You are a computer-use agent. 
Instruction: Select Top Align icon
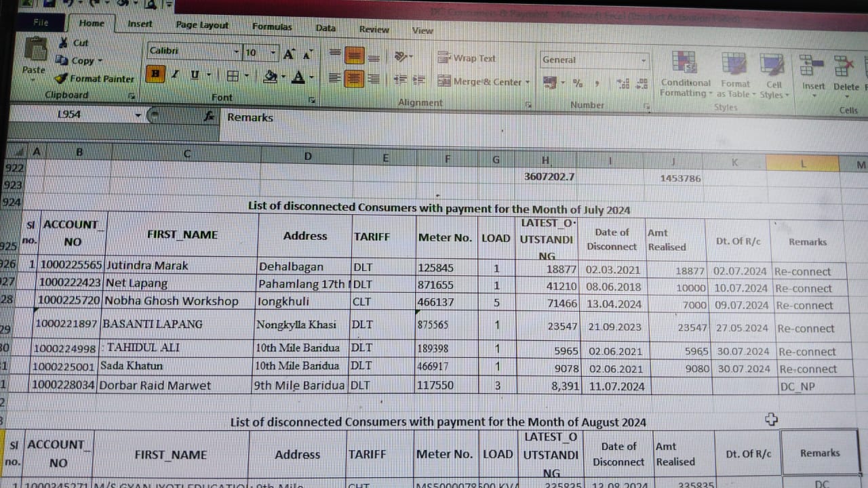click(335, 54)
